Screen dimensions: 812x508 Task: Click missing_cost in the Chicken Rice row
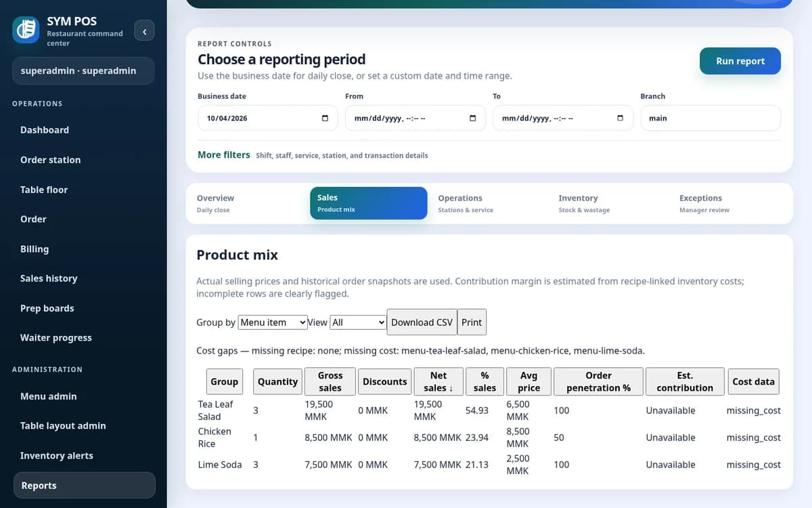[753, 438]
